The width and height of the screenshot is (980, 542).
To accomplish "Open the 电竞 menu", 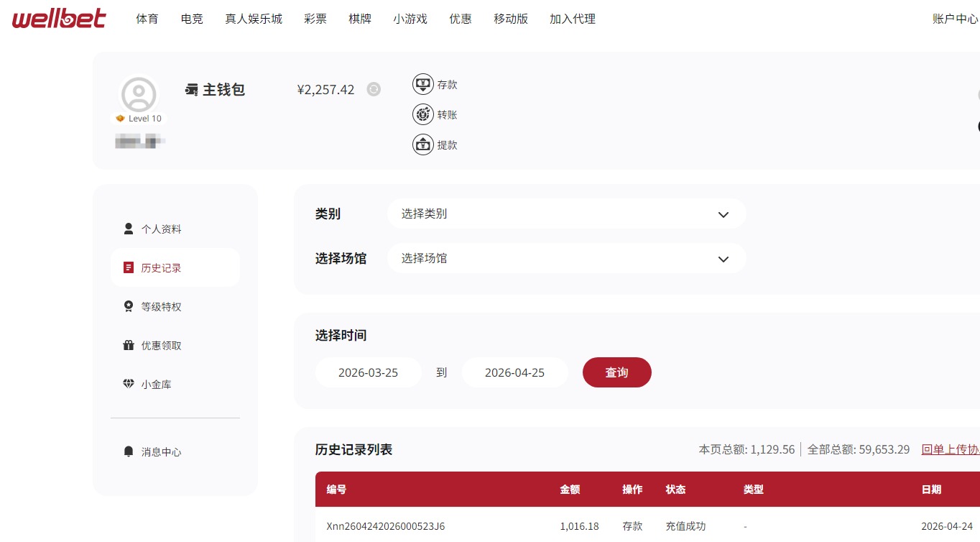I will click(x=192, y=19).
